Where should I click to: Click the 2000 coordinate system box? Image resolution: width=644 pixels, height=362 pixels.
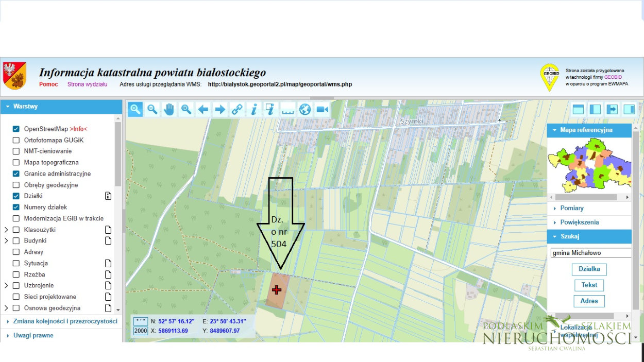[140, 331]
